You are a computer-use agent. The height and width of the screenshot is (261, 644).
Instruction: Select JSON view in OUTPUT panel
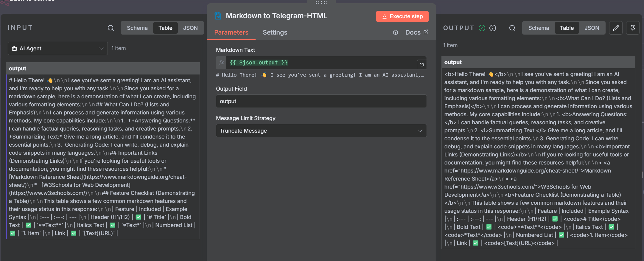click(592, 28)
